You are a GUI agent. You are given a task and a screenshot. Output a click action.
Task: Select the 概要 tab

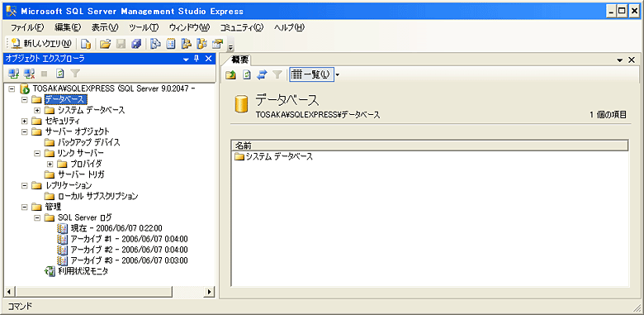239,60
